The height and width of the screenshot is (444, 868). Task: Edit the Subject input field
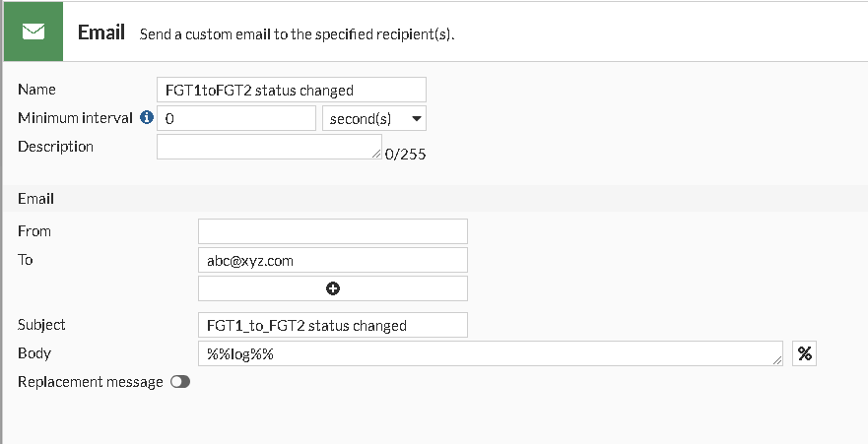(x=332, y=326)
